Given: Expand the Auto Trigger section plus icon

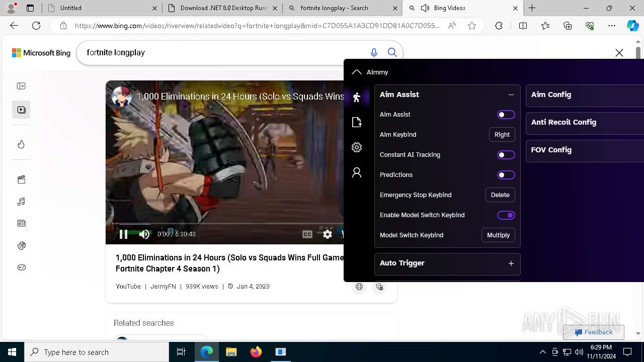Looking at the screenshot, I should tap(511, 263).
